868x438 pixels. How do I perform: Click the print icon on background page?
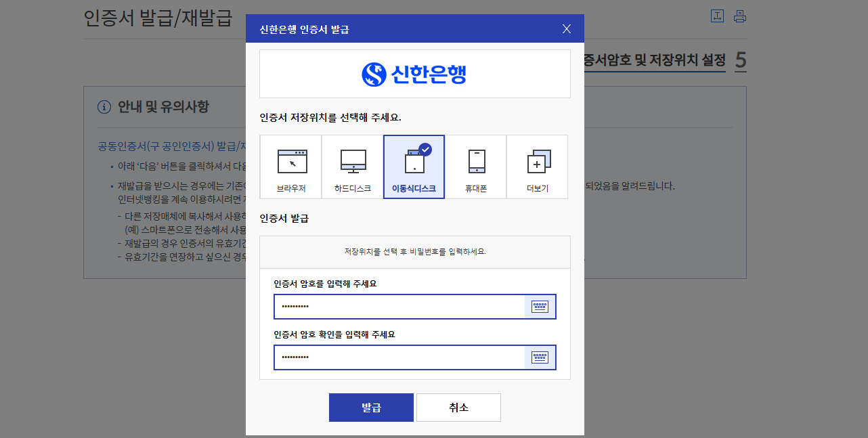(x=740, y=16)
